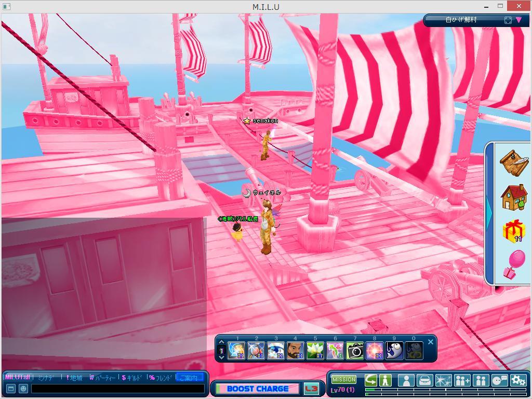Switch to the ギルド chat tab
532x399 pixels.
(131, 378)
